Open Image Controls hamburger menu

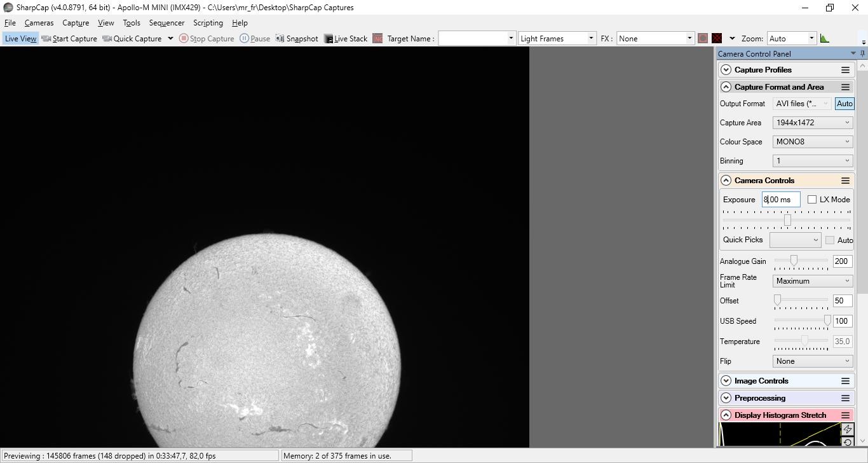click(x=845, y=381)
